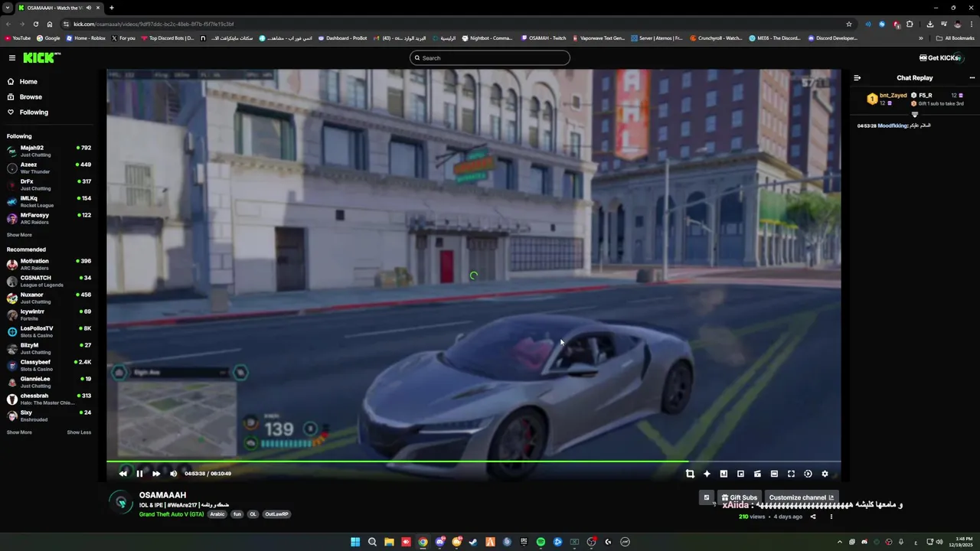Open MrFarosyy channel

tap(49, 218)
